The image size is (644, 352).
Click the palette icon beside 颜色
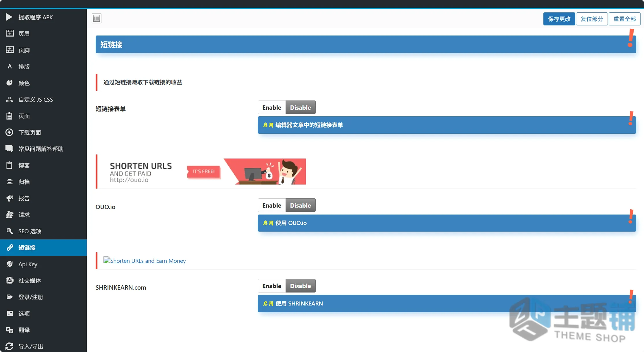(10, 83)
